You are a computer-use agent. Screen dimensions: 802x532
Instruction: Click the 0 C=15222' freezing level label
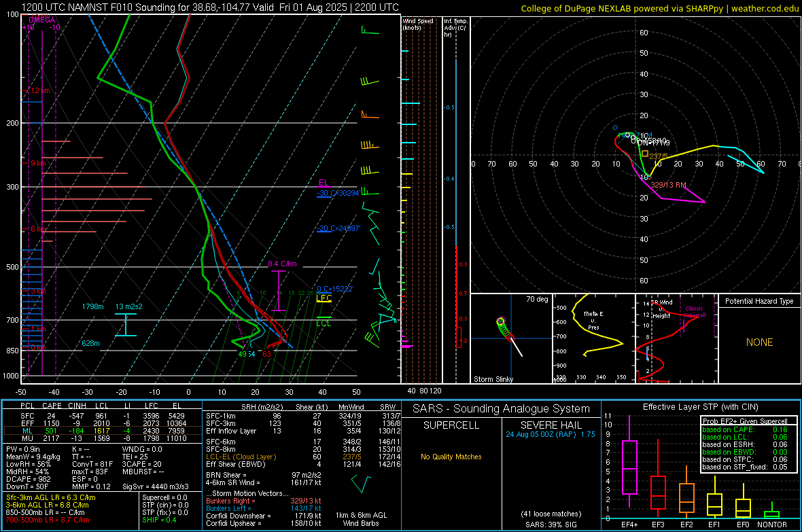coord(335,289)
